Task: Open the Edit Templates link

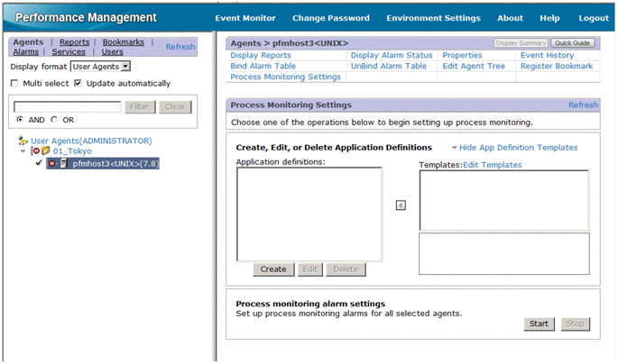Action: pos(492,165)
